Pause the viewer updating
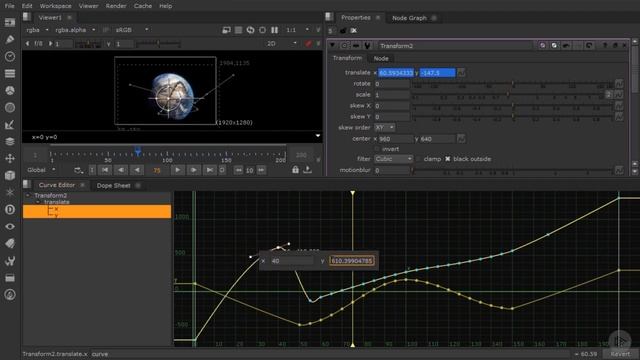Image resolution: width=640 pixels, height=360 pixels. (x=275, y=30)
